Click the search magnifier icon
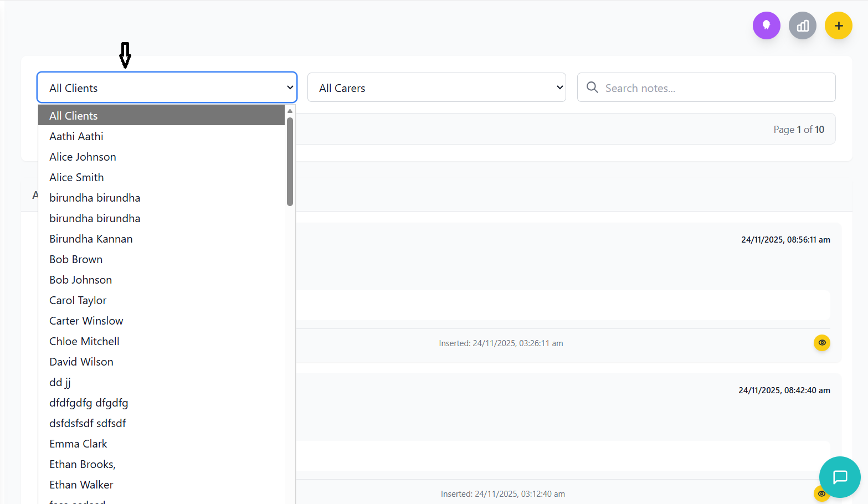This screenshot has width=868, height=504. click(x=592, y=88)
